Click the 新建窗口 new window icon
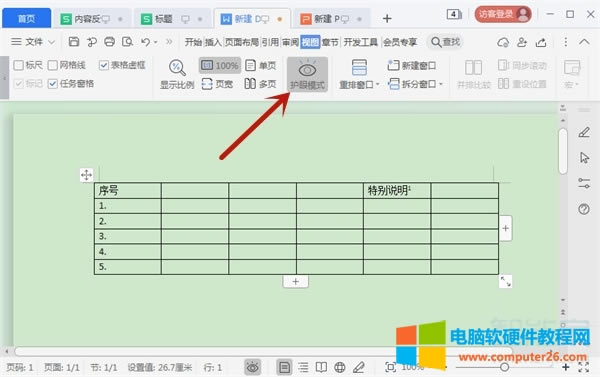 click(x=393, y=65)
